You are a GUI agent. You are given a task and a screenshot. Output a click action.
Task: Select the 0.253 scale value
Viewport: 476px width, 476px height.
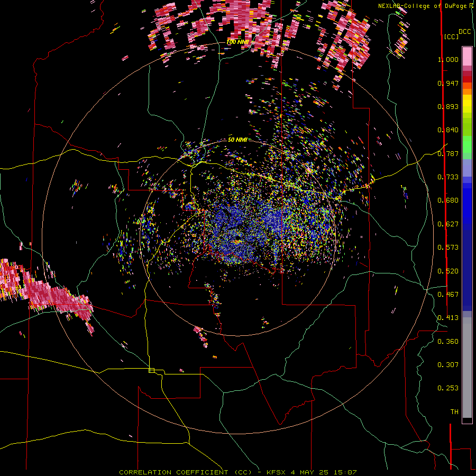click(x=448, y=388)
